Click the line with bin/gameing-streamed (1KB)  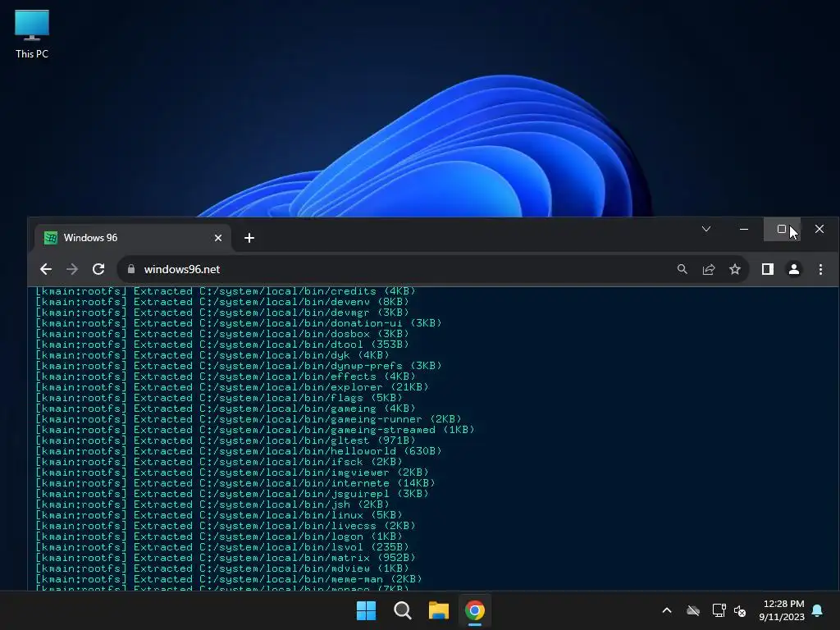(255, 430)
